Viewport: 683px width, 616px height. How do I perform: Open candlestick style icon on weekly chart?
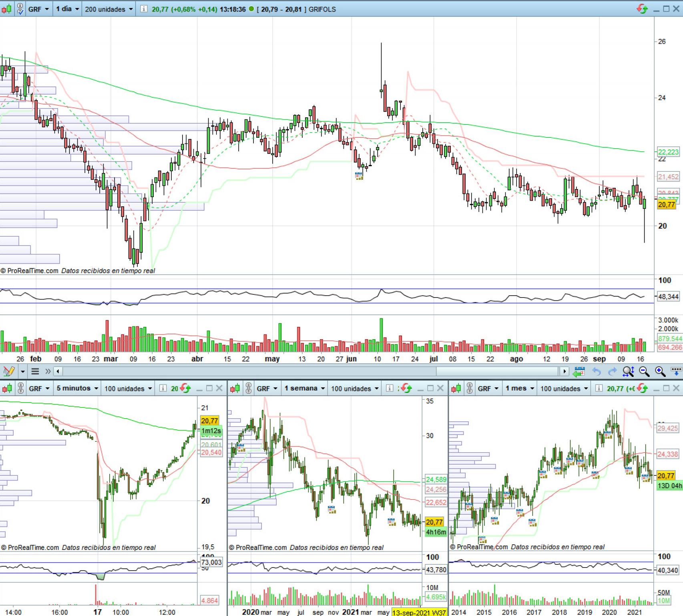[x=235, y=388]
